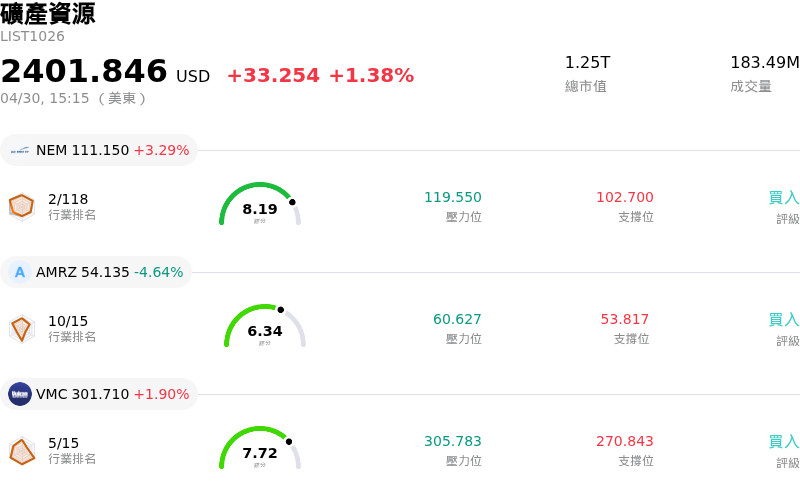Click the VMC company logo icon

(x=20, y=394)
